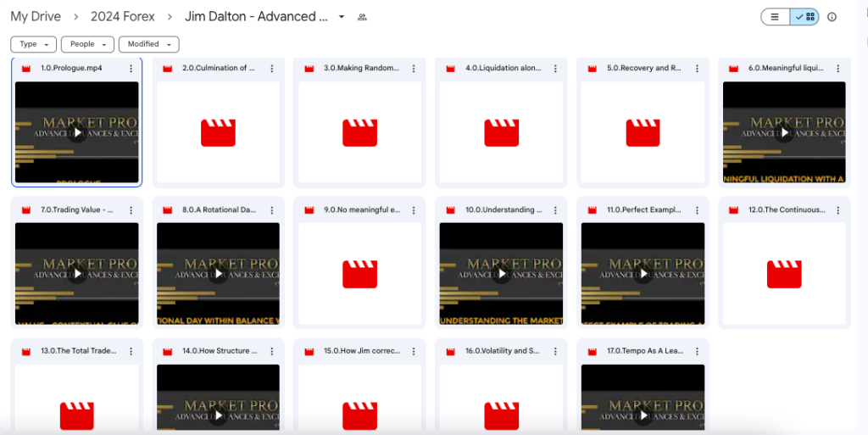Open 14.0.How Structure video thumbnail
868x435 pixels.
(218, 398)
